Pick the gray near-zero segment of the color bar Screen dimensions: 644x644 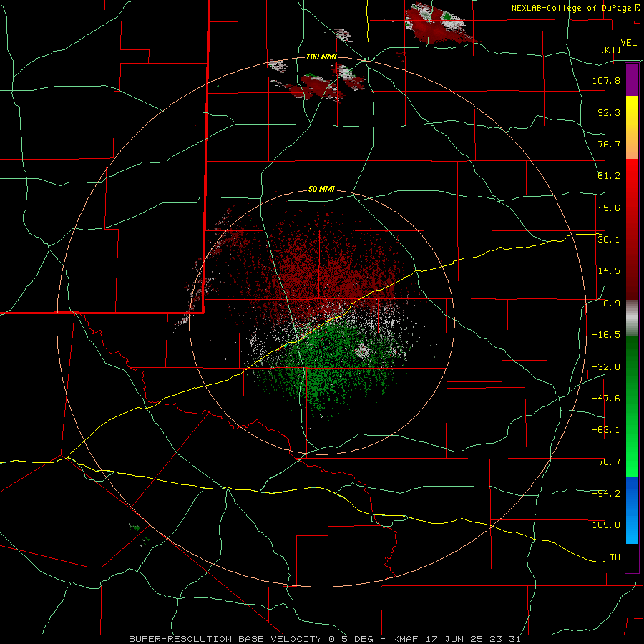(x=632, y=318)
